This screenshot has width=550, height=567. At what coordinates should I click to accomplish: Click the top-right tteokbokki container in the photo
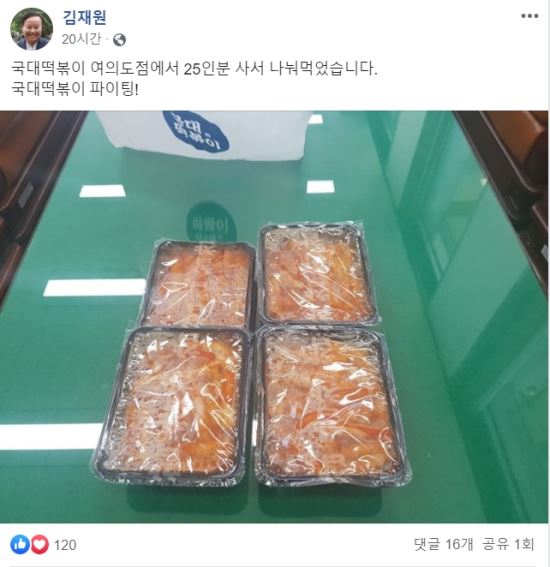tap(317, 274)
